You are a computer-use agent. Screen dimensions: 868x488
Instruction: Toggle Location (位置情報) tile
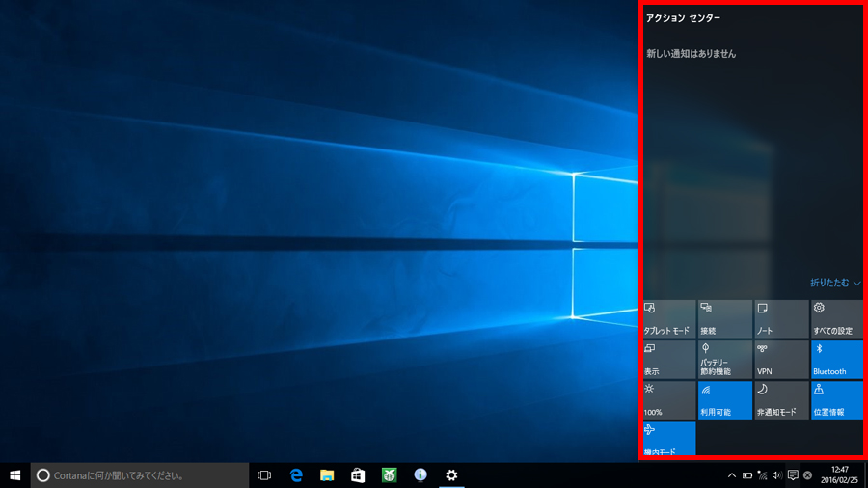836,400
